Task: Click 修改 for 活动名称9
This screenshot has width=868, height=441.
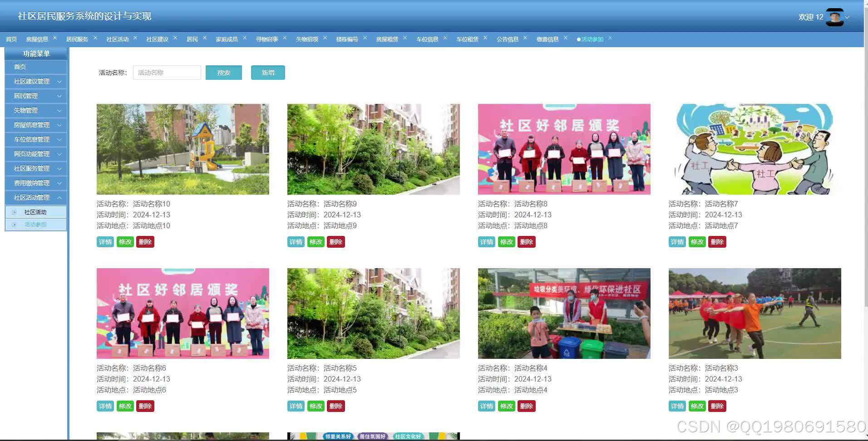Action: [x=316, y=242]
